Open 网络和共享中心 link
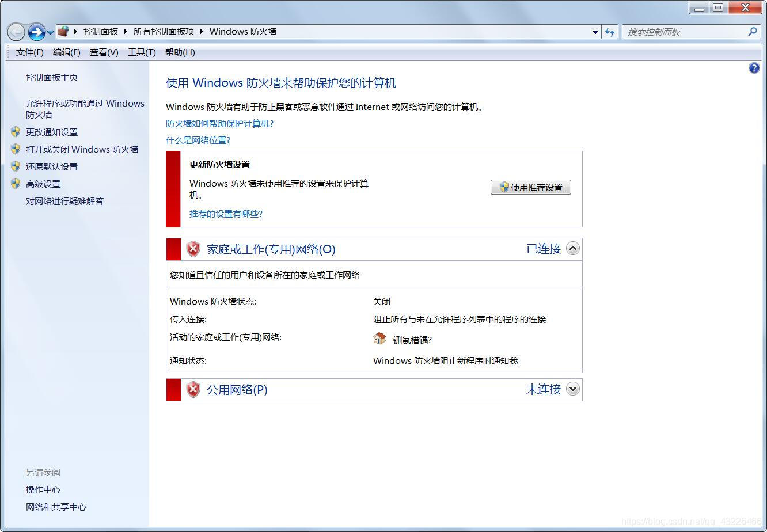The height and width of the screenshot is (532, 767). click(x=56, y=507)
